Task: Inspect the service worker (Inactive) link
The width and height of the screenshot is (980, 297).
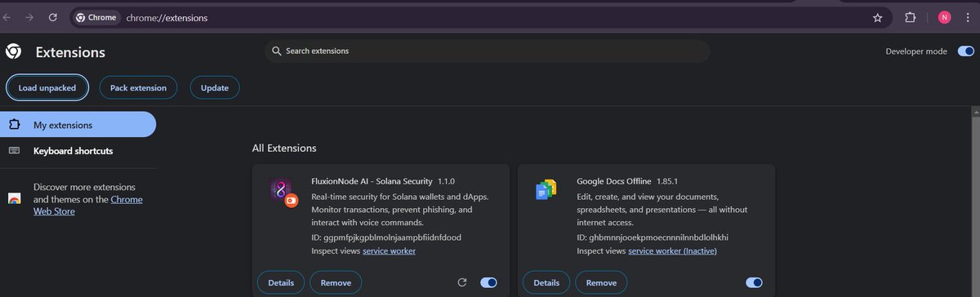Action: click(672, 250)
